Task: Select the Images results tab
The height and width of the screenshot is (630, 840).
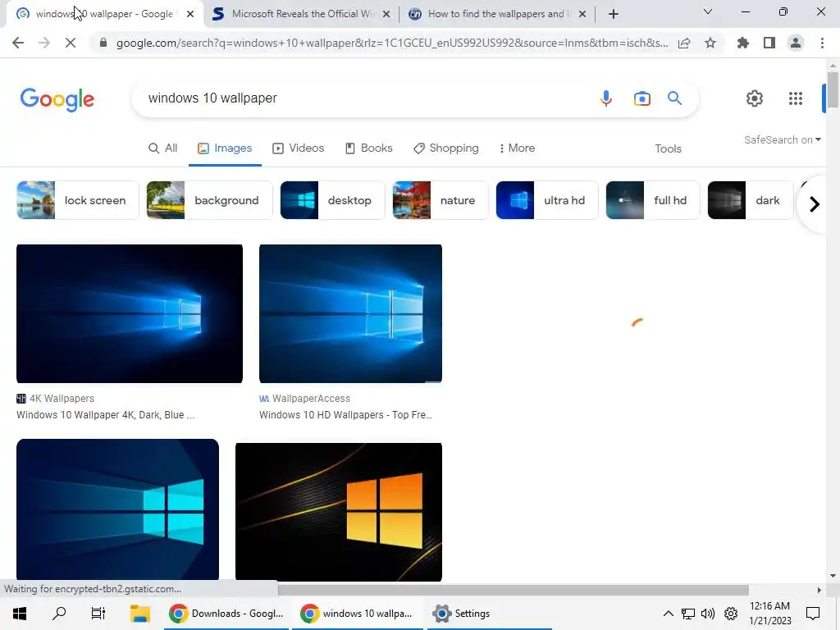Action: pos(225,148)
